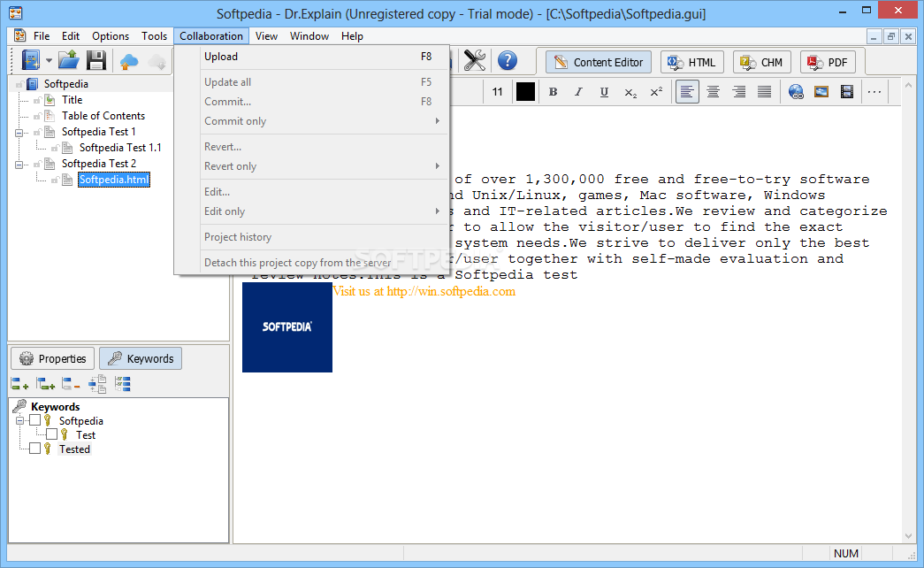The image size is (924, 568).
Task: Toggle underline formatting
Action: 604,92
